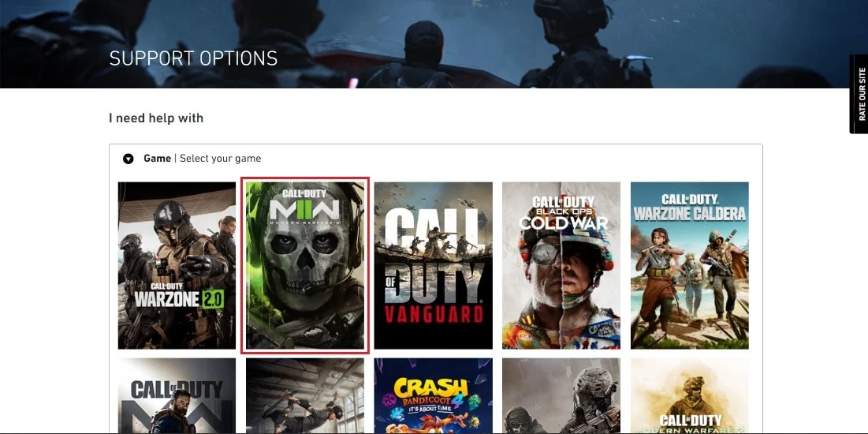Select the helmeted soldiers cover in bottom row

[561, 396]
